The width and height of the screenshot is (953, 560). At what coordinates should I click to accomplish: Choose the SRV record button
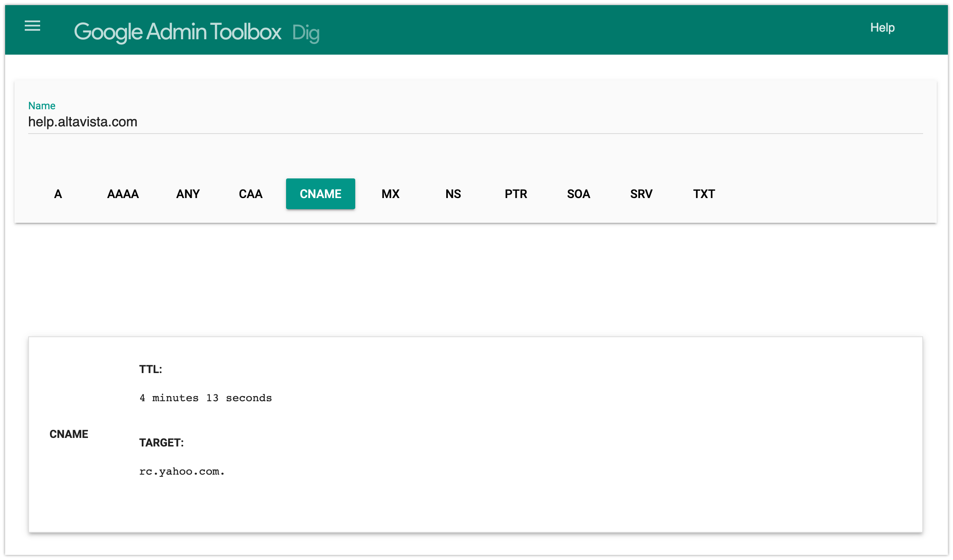(641, 194)
